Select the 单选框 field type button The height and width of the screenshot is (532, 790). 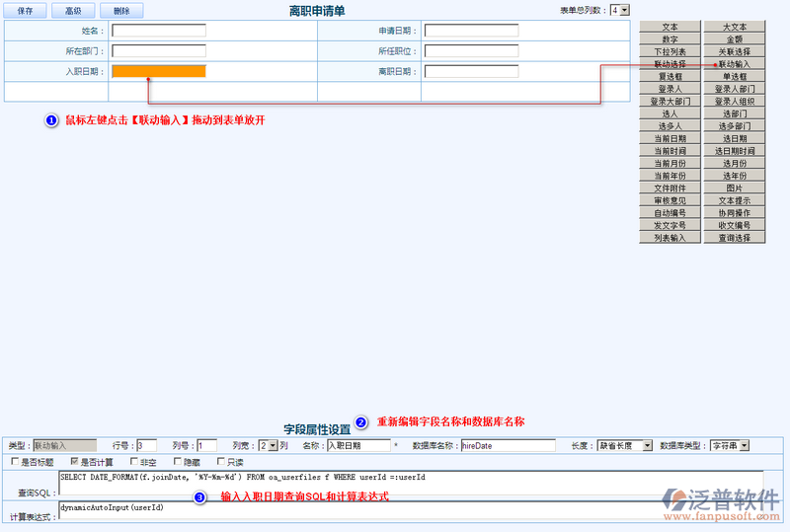[735, 77]
